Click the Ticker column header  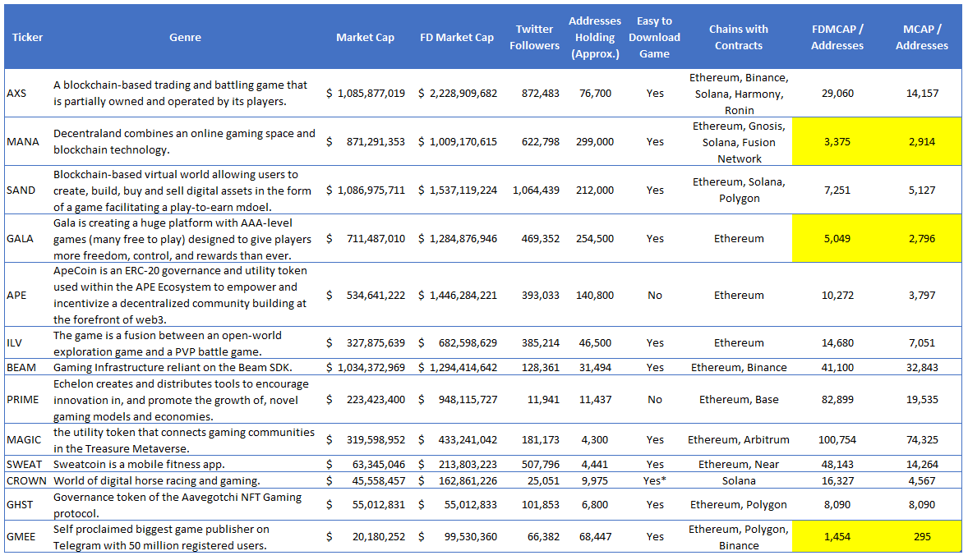(x=27, y=37)
